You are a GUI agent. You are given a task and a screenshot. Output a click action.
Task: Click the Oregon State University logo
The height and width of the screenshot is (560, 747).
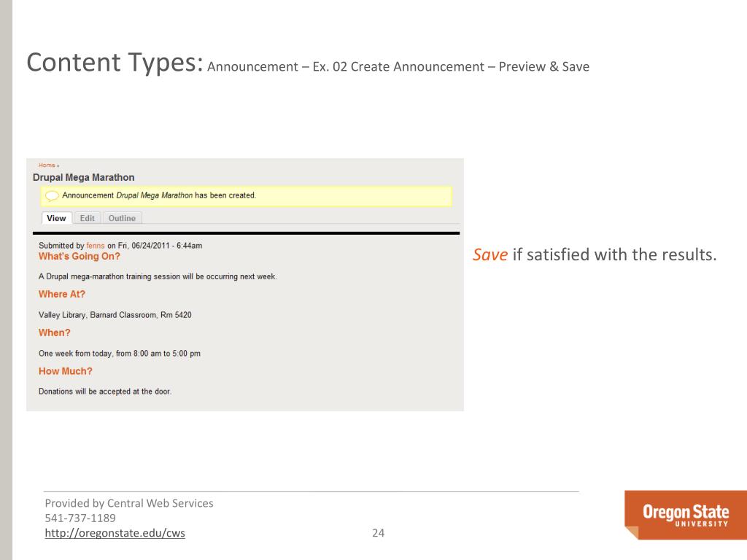point(686,515)
